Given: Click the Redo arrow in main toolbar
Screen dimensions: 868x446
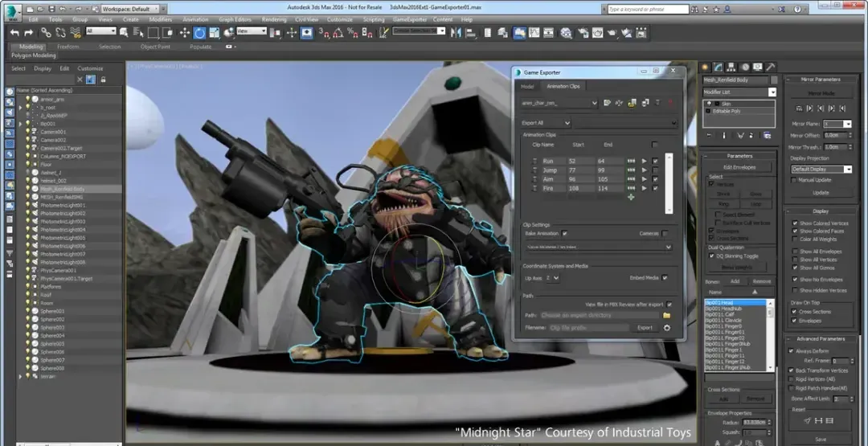Looking at the screenshot, I should point(29,33).
